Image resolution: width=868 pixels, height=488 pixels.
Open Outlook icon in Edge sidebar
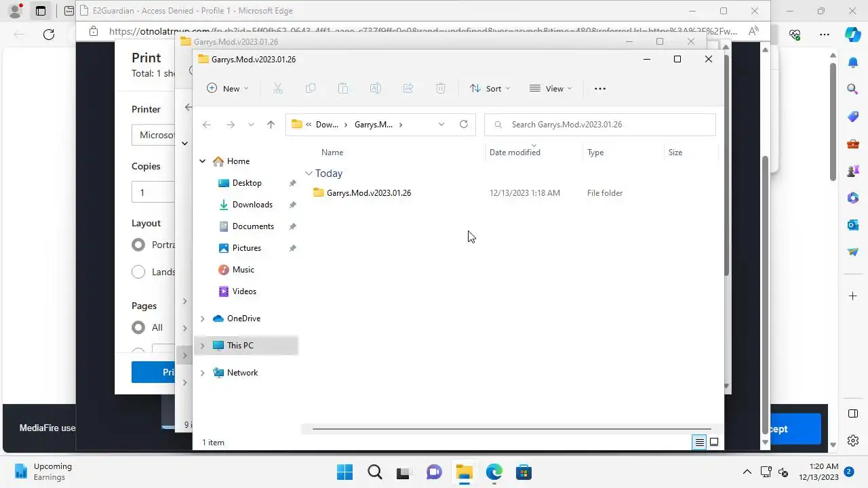point(853,224)
